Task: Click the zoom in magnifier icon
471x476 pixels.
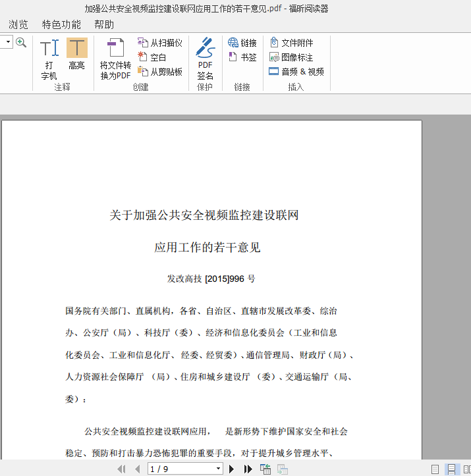Action: pyautogui.click(x=21, y=42)
